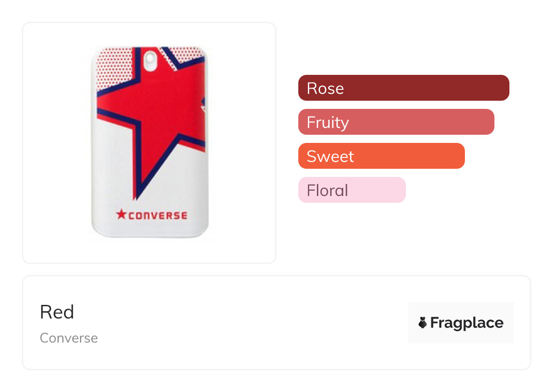Viewport: 553px width, 392px height.
Task: Select the pale pink Floral accord bar
Action: coord(352,190)
